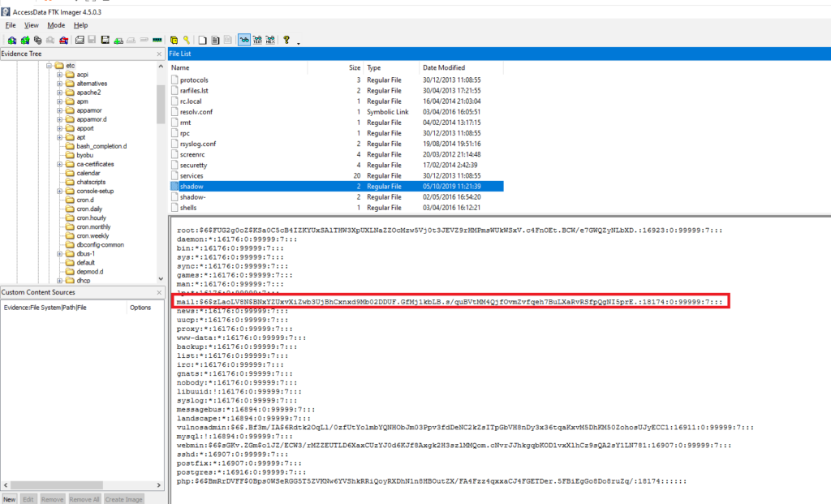Click the New button in Custom Content Sources

tap(9, 498)
